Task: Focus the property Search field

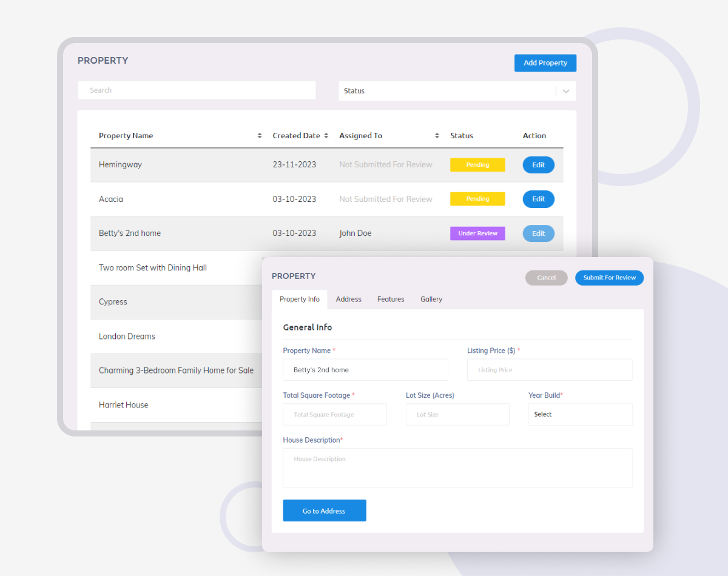Action: pos(197,90)
